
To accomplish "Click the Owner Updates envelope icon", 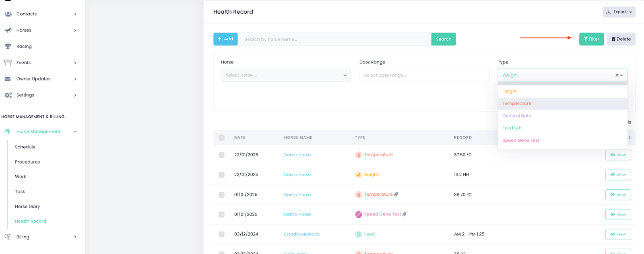I will pyautogui.click(x=8, y=79).
